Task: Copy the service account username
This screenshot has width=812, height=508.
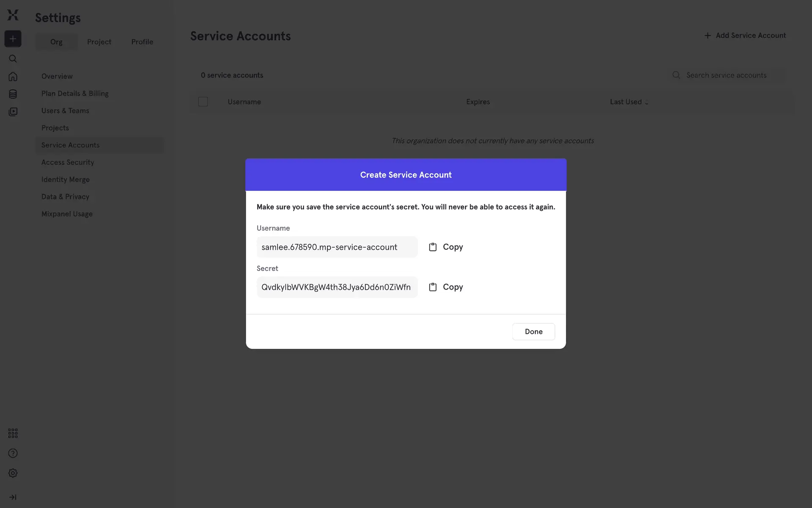Action: [x=446, y=247]
